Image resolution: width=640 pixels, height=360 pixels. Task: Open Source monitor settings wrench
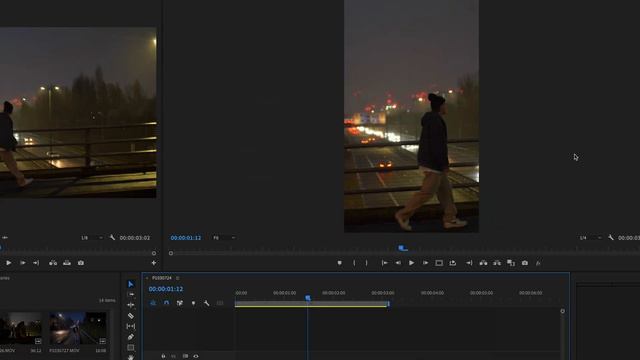click(112, 238)
